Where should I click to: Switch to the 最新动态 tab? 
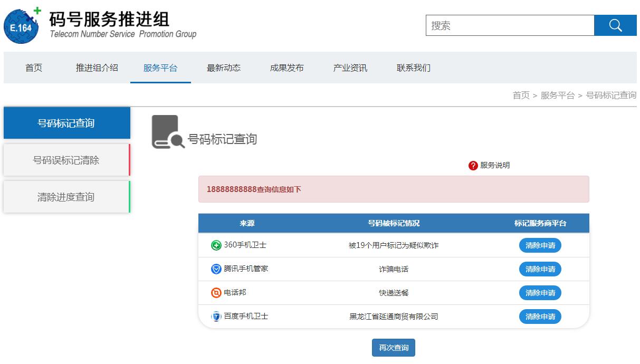[x=224, y=68]
